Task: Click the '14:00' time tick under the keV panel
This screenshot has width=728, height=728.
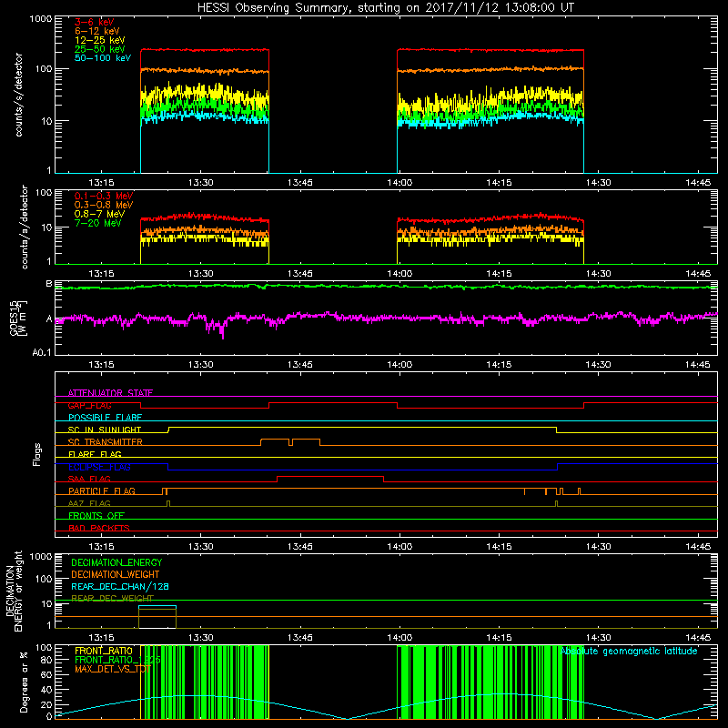Action: click(399, 183)
